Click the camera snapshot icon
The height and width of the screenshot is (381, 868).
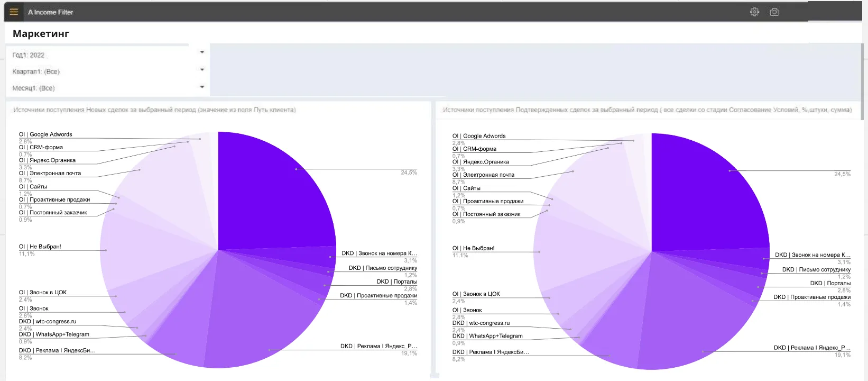coord(774,12)
